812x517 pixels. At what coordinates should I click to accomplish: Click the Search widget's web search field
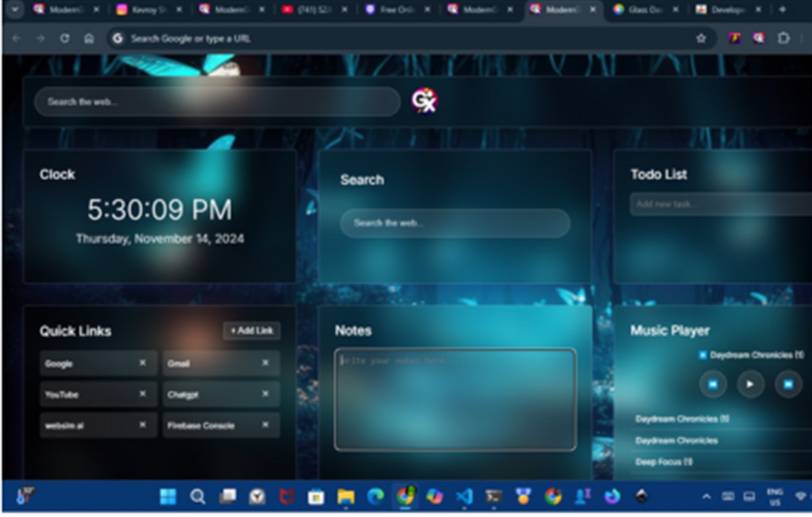(x=455, y=223)
